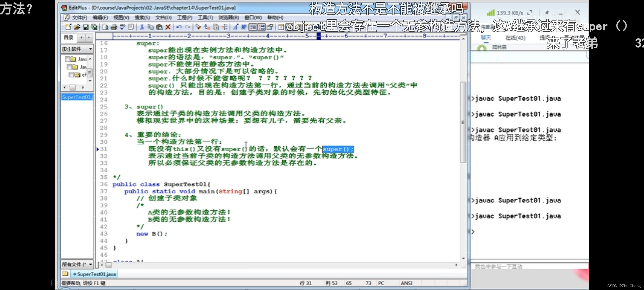Open the 窗口(W) menu
The image size is (644, 290).
[x=253, y=18]
